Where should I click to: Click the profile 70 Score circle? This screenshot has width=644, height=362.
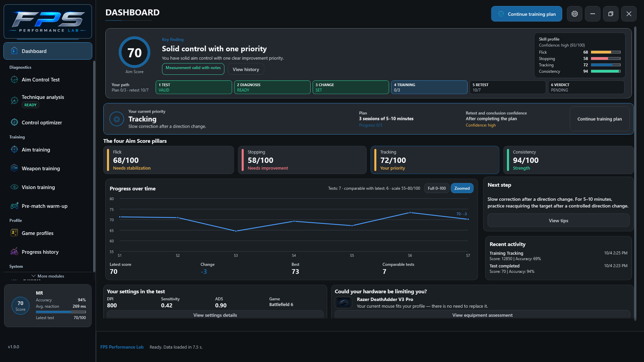coord(20,306)
